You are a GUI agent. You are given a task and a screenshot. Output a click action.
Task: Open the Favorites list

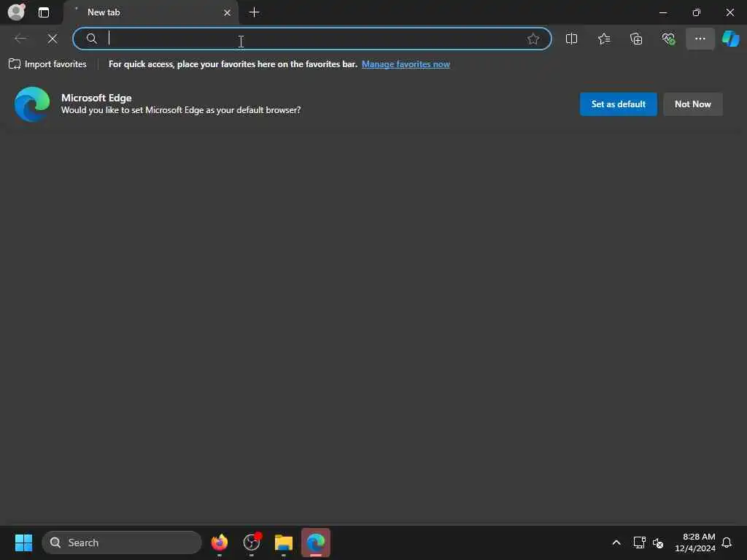point(604,39)
